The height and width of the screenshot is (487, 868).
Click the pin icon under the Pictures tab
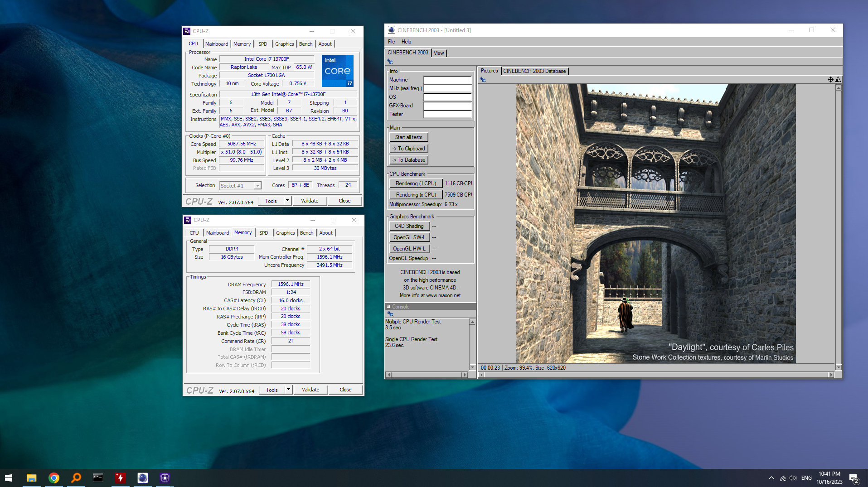point(483,80)
